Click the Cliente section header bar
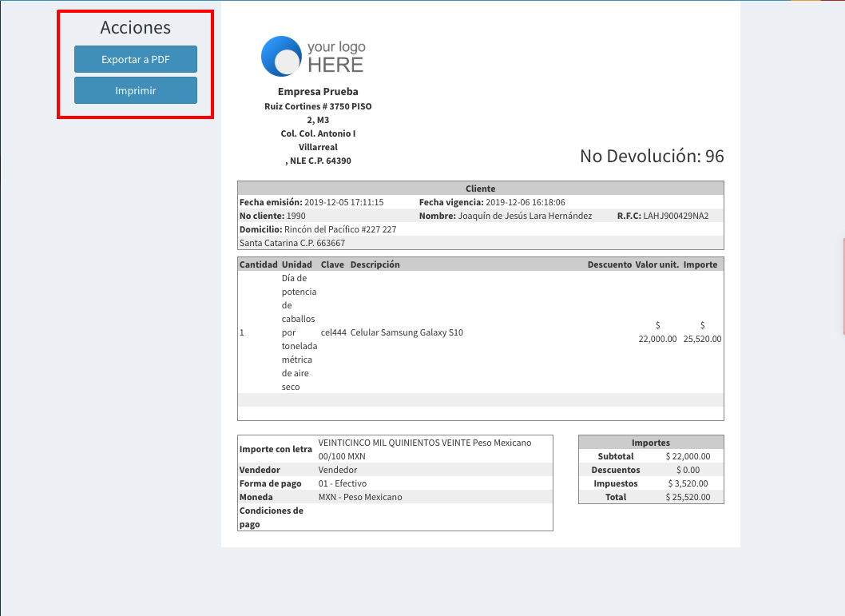The height and width of the screenshot is (616, 845). (480, 189)
